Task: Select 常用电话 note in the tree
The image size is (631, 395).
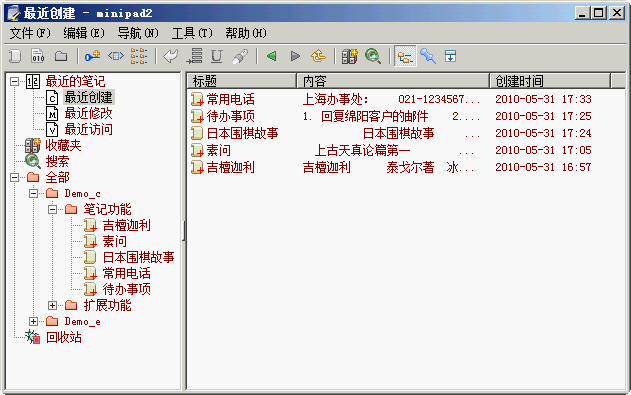Action: (x=126, y=274)
